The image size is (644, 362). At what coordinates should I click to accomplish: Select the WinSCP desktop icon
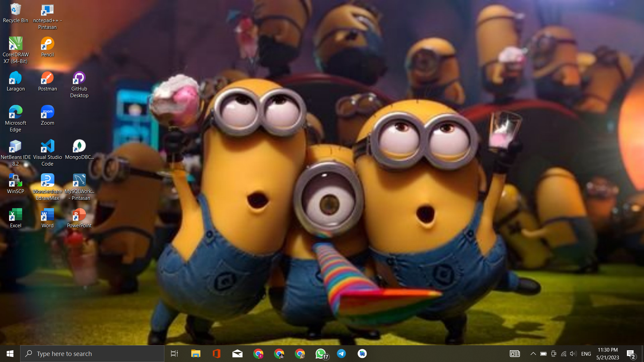coord(15,184)
